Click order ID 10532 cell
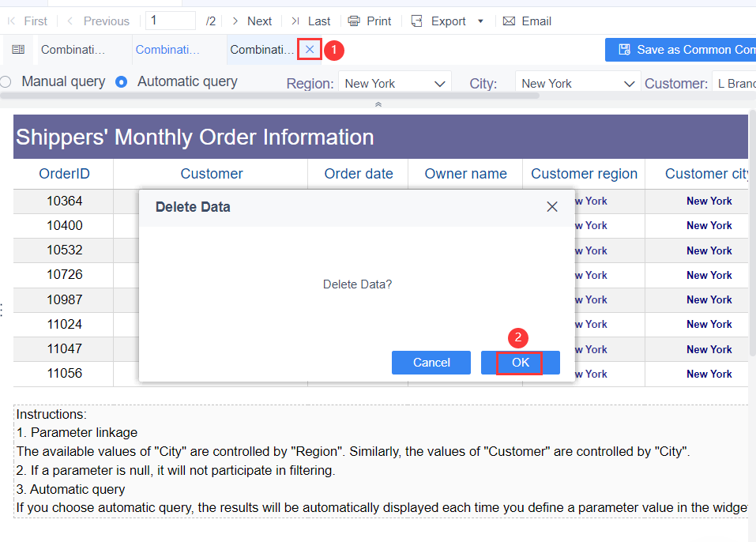756x542 pixels. coord(64,250)
